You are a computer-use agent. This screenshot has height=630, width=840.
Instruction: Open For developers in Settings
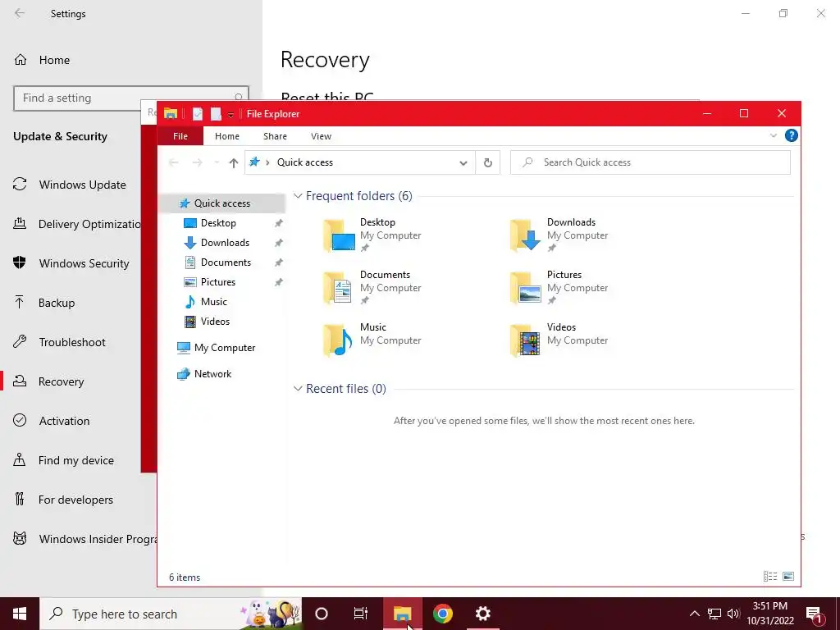63,500
